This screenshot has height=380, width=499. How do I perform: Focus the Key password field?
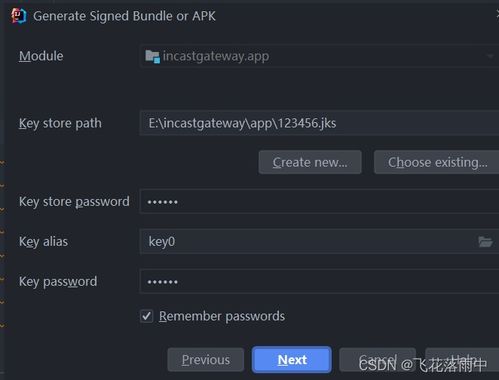(319, 282)
